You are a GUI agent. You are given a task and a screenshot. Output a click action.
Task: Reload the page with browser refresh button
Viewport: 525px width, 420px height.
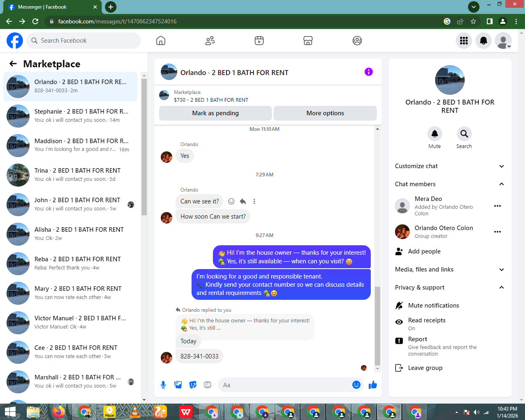35,21
